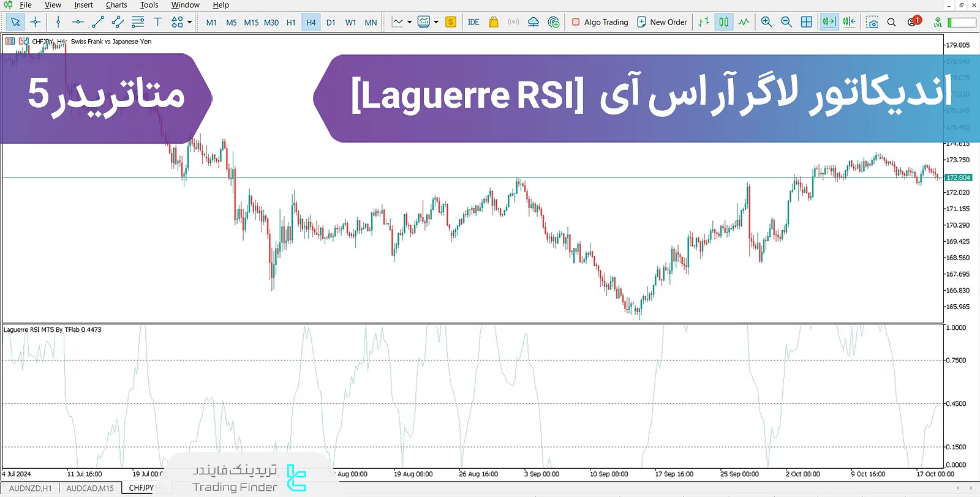This screenshot has width=980, height=497.
Task: Click the gold dollar market icon
Action: point(451,22)
